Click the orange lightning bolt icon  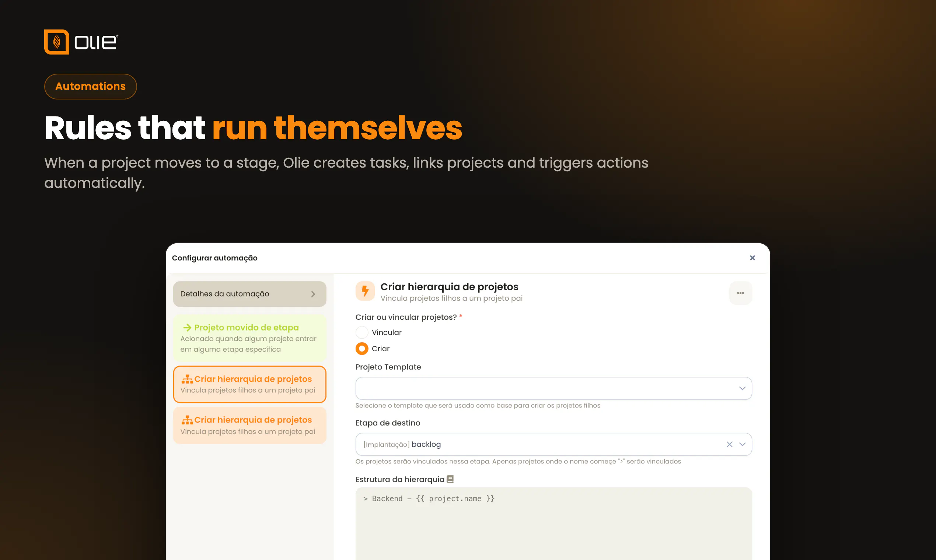click(x=365, y=291)
